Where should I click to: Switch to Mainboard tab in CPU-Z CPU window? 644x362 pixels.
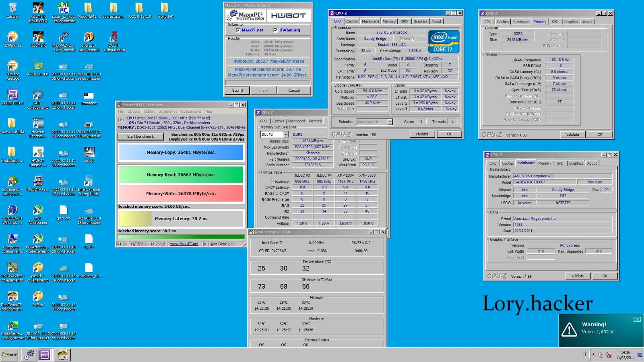click(370, 22)
